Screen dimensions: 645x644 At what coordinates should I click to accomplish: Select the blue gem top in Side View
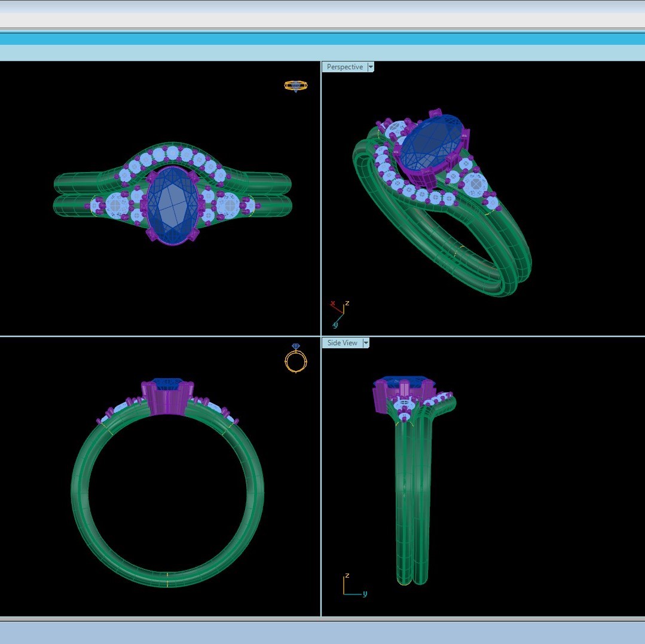(404, 381)
